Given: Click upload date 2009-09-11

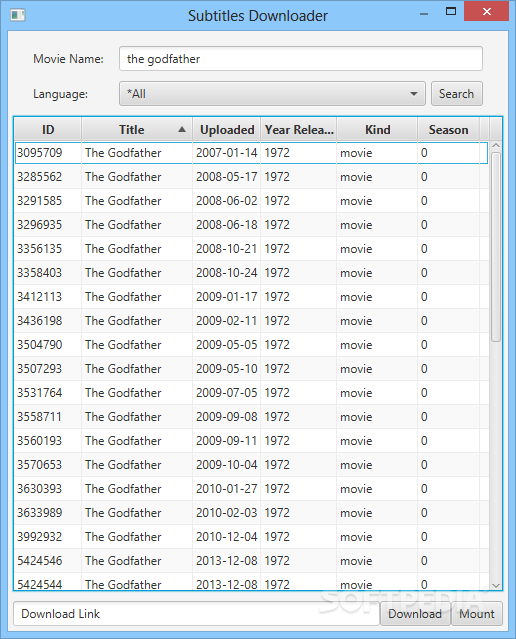Looking at the screenshot, I should coord(227,441).
